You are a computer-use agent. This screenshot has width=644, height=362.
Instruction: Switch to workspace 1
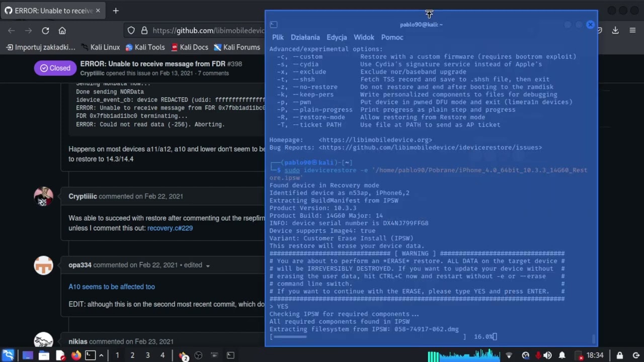click(x=117, y=355)
